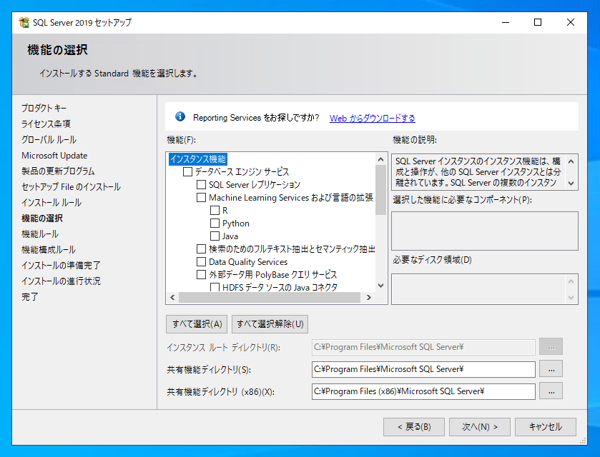The width and height of the screenshot is (600, 457).
Task: Select インスタンス機能 tree node
Action: click(x=198, y=159)
